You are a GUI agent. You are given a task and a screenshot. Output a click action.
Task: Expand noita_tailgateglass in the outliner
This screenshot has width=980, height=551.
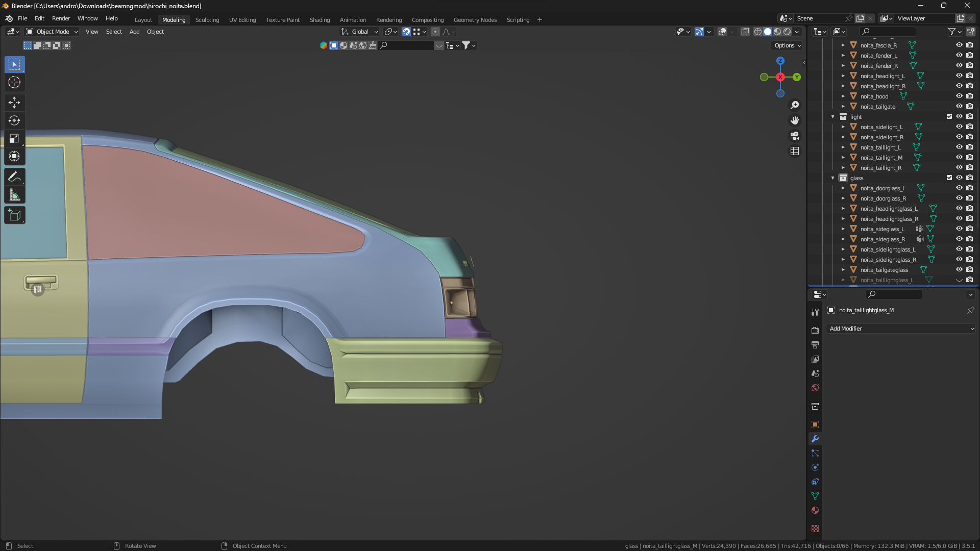(843, 270)
